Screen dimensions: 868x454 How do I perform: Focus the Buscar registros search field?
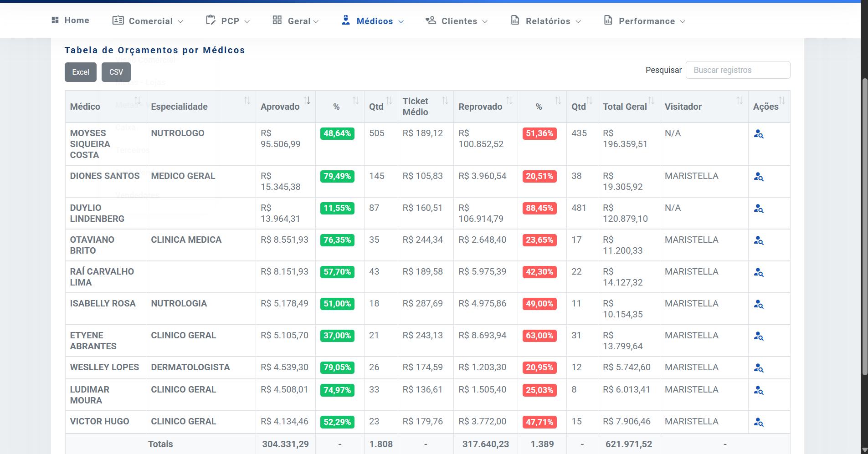pos(738,70)
